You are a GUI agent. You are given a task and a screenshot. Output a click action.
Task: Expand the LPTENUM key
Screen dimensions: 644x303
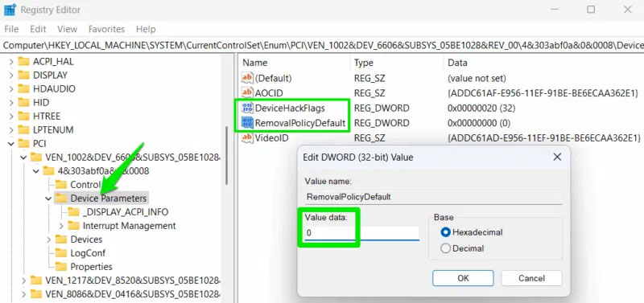click(x=10, y=130)
